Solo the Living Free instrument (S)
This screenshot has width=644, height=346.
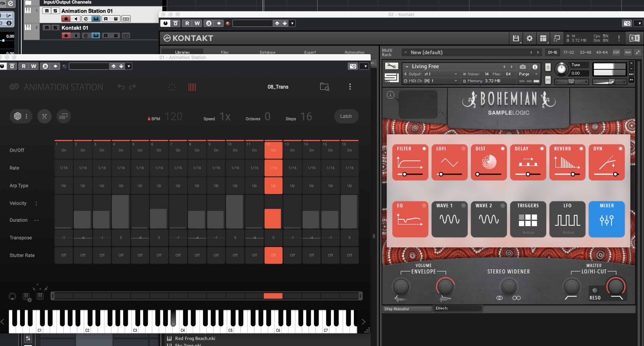(x=548, y=67)
